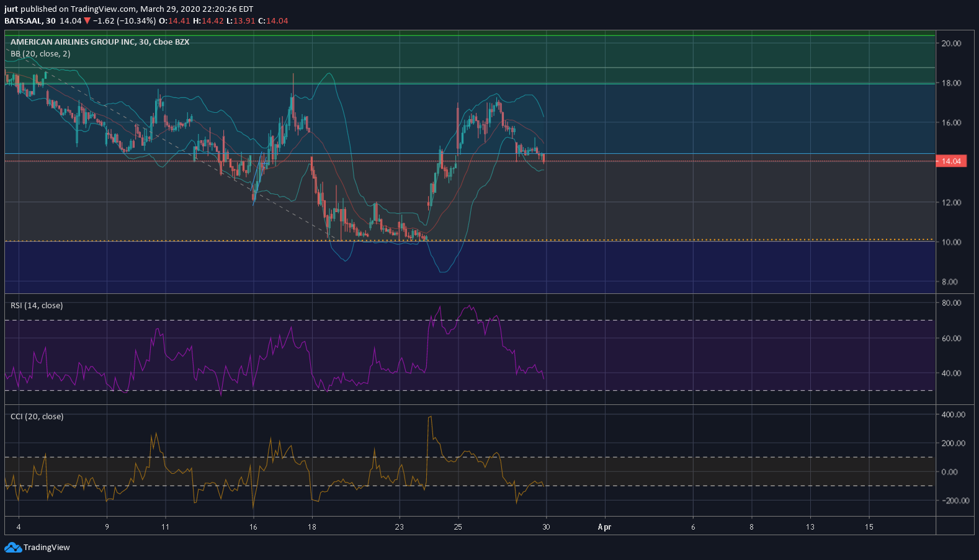Click the BATS:AAL, 30 symbol text in header
Screen dimensions: 979x560
(x=30, y=21)
